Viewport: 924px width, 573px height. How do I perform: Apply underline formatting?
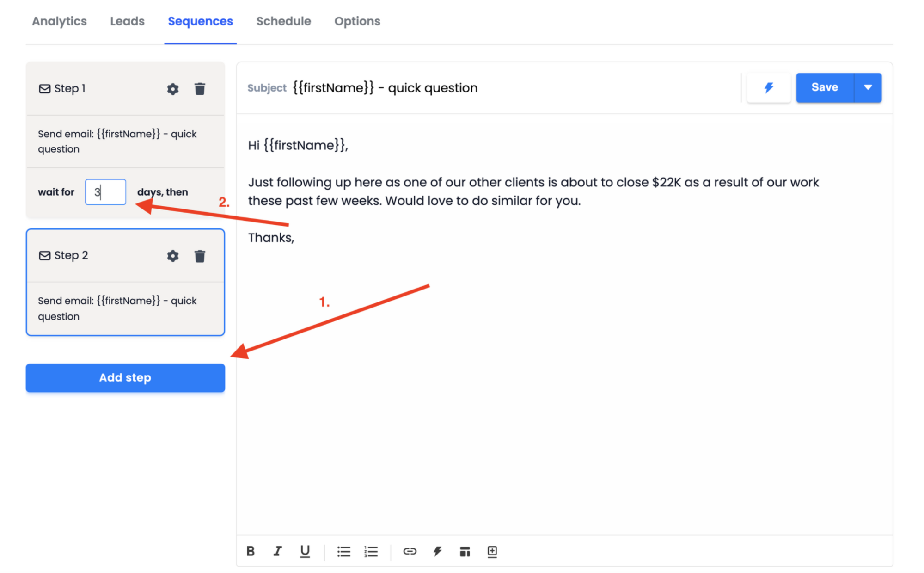305,551
